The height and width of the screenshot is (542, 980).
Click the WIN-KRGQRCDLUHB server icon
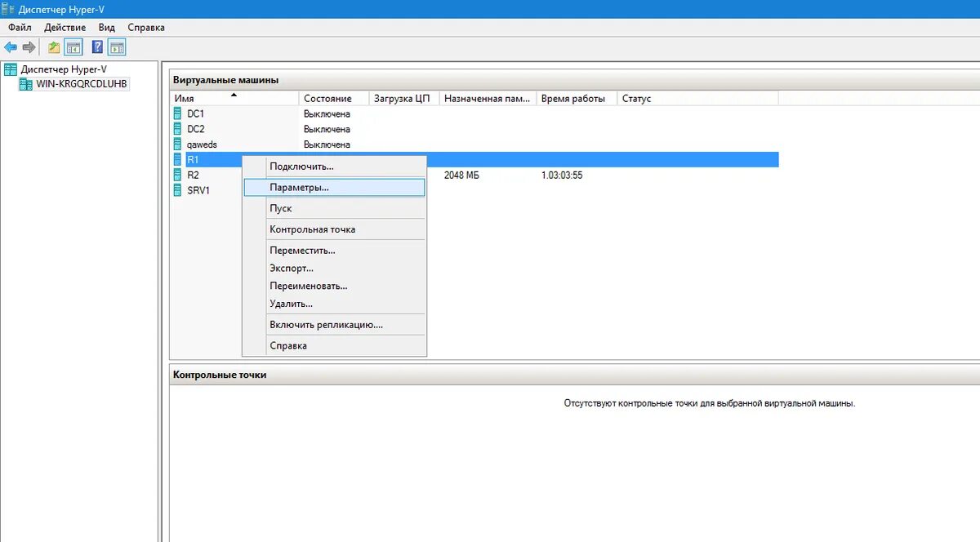25,84
